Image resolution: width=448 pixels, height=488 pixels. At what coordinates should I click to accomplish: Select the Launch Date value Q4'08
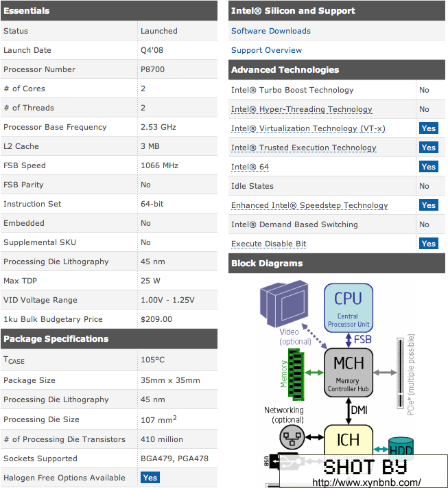pos(152,50)
